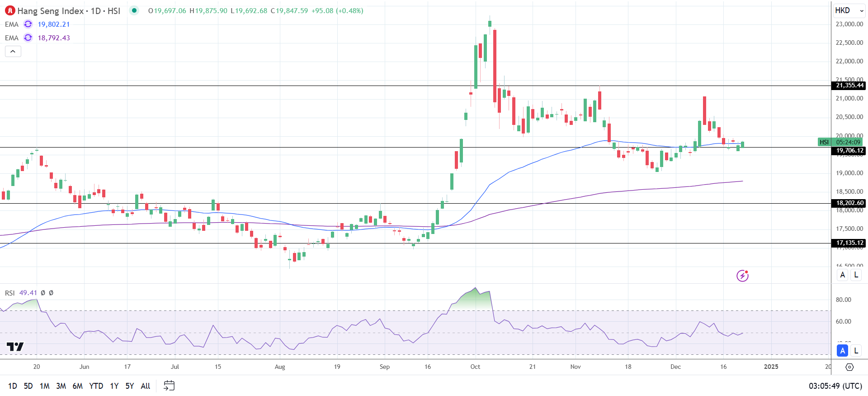Select the 1M time range
This screenshot has width=868, height=396.
[44, 386]
